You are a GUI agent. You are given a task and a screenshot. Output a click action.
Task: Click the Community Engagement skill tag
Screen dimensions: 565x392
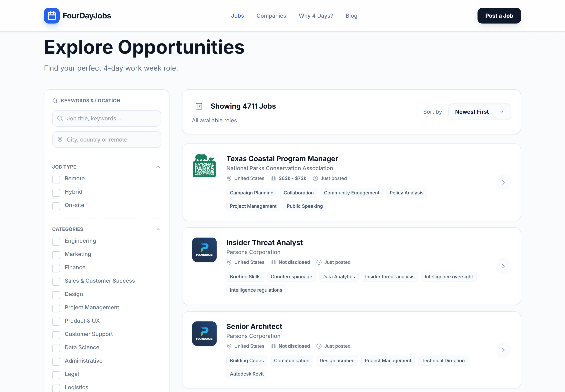[351, 193]
